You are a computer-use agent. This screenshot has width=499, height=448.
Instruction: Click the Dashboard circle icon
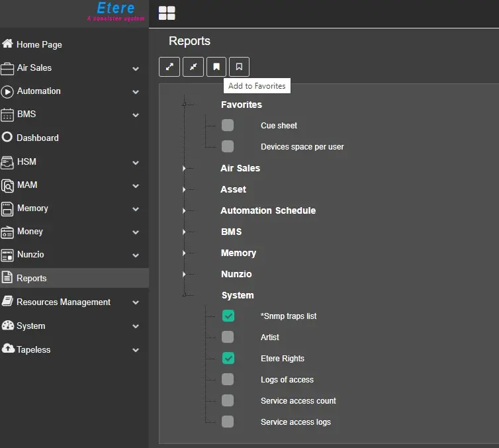pyautogui.click(x=8, y=138)
